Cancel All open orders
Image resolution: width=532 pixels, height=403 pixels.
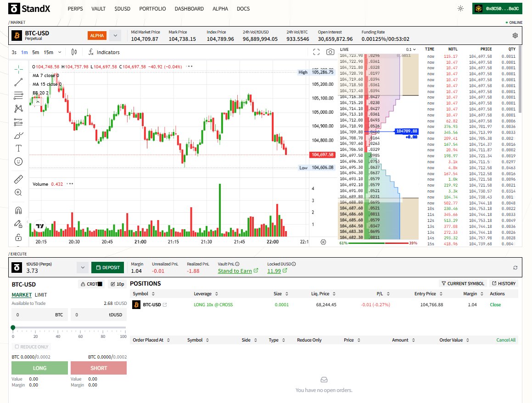505,340
